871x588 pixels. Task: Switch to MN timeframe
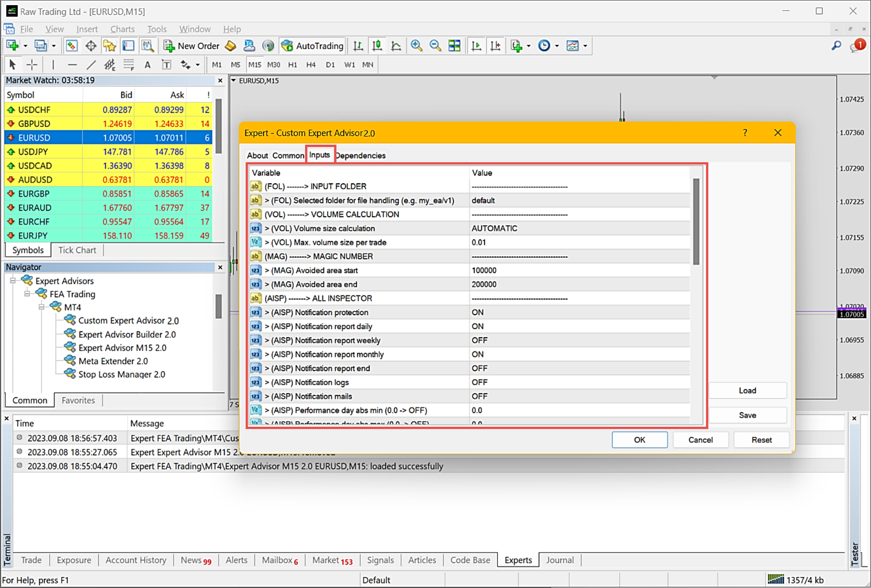click(x=368, y=65)
